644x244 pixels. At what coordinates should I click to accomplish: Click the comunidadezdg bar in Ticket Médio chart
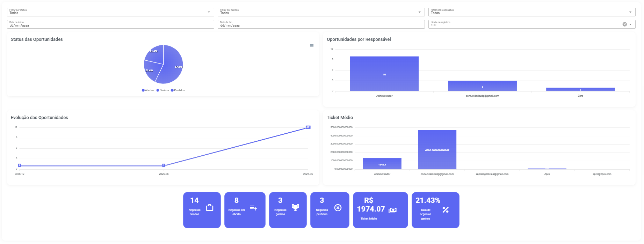[x=437, y=150]
